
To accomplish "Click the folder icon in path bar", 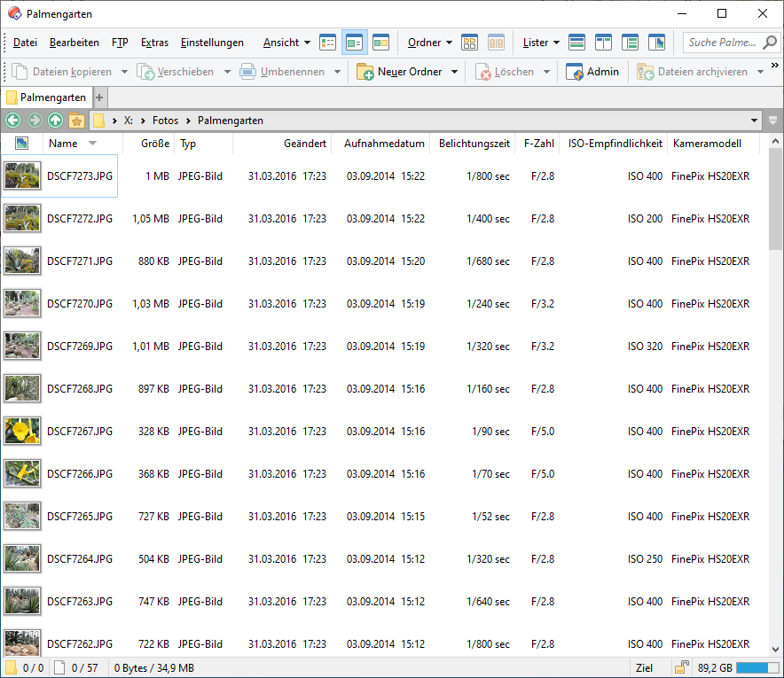I will 99,121.
